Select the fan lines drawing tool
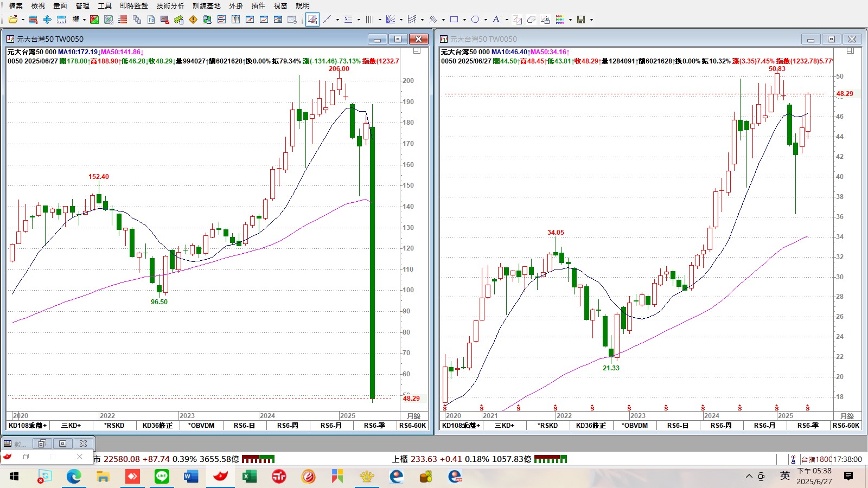This screenshot has height=488, width=868. (391, 20)
